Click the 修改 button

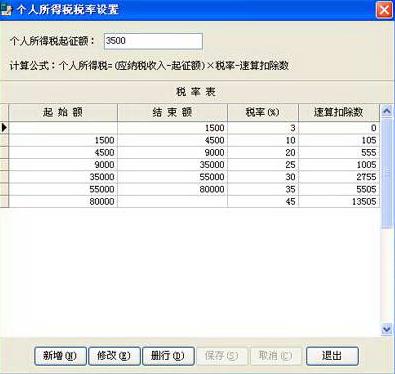tap(114, 356)
